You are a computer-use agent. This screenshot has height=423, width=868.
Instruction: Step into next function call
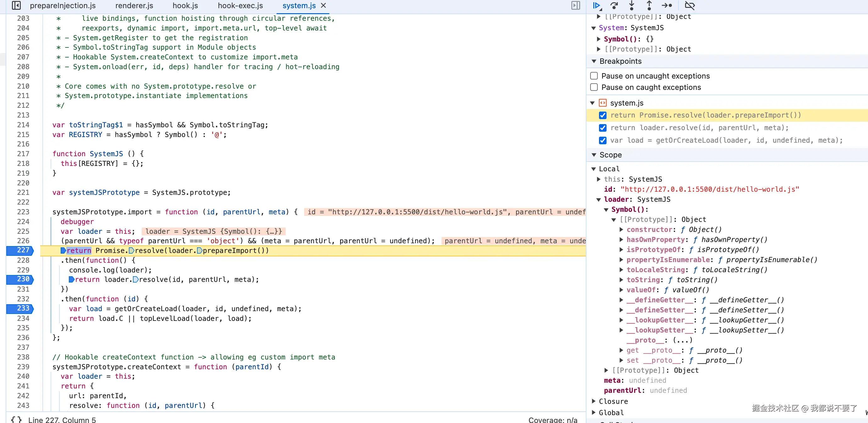(x=631, y=5)
